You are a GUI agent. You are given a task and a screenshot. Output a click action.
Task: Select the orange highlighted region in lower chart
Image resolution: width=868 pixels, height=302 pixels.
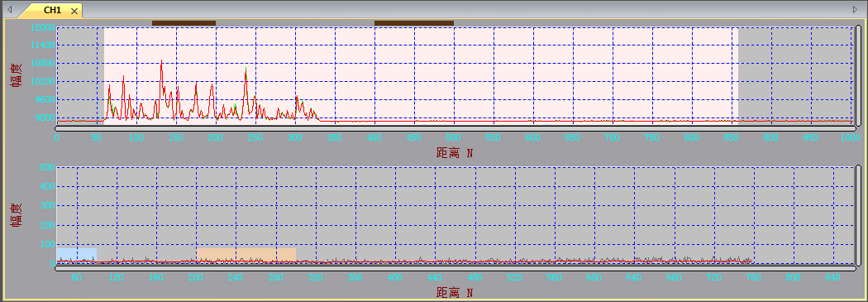(246, 255)
